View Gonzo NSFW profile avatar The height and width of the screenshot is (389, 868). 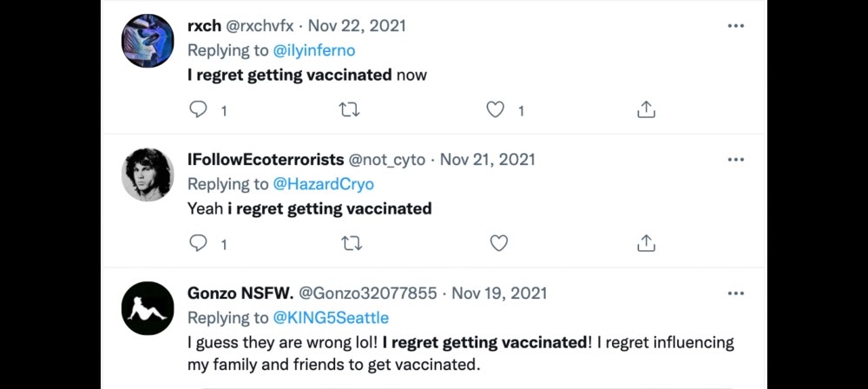(148, 307)
